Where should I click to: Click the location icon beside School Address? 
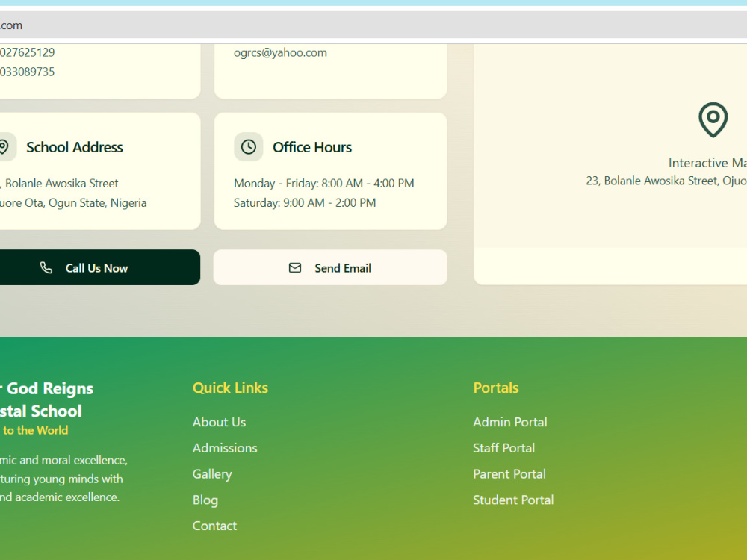click(x=4, y=146)
